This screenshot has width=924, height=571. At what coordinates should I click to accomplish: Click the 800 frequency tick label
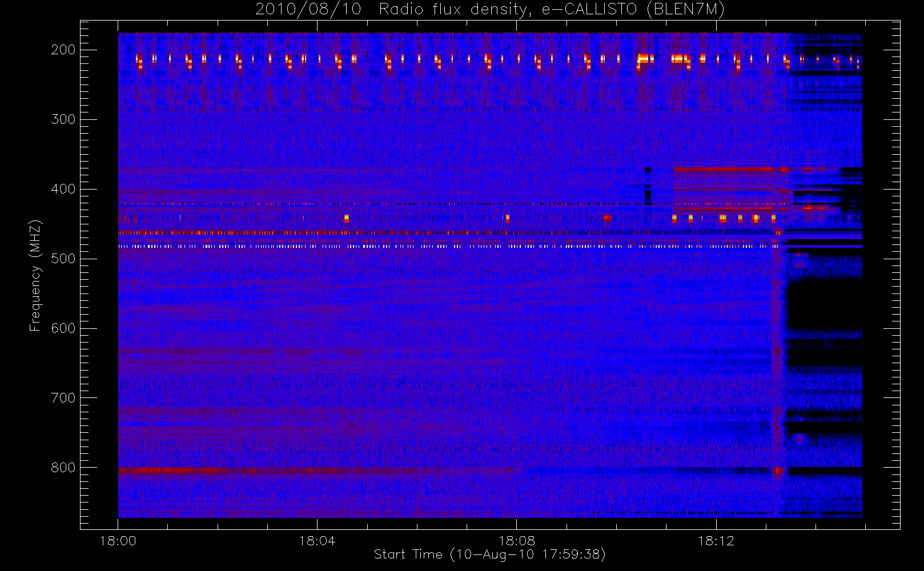tap(63, 468)
